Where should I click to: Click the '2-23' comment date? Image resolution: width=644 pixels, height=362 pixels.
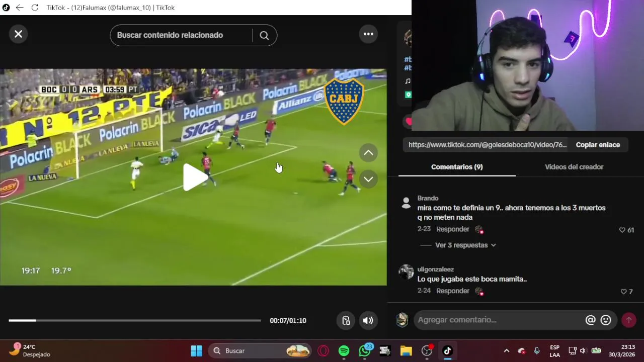click(424, 229)
